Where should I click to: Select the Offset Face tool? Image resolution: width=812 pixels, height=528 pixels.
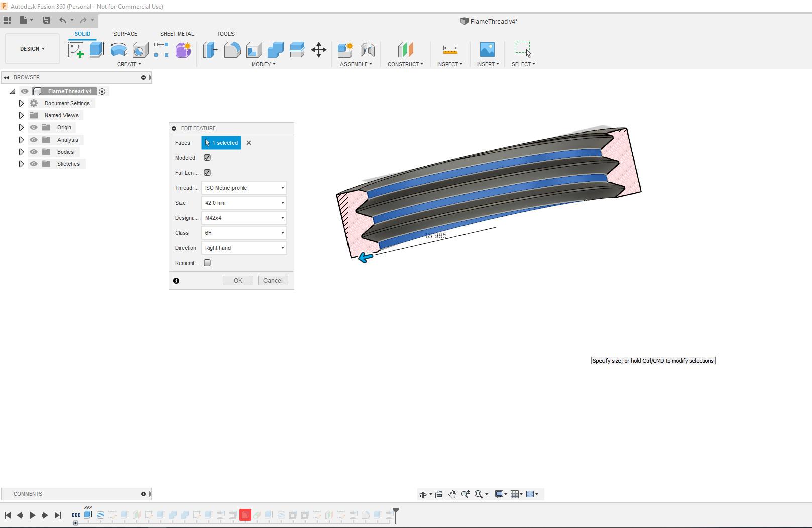[x=297, y=50]
